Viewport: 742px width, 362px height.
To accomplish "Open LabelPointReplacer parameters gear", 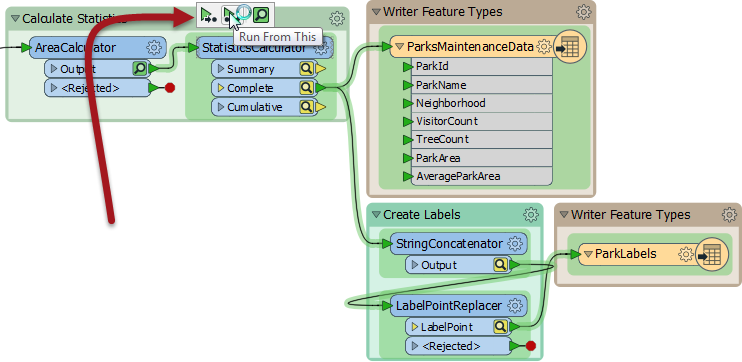I will click(514, 306).
